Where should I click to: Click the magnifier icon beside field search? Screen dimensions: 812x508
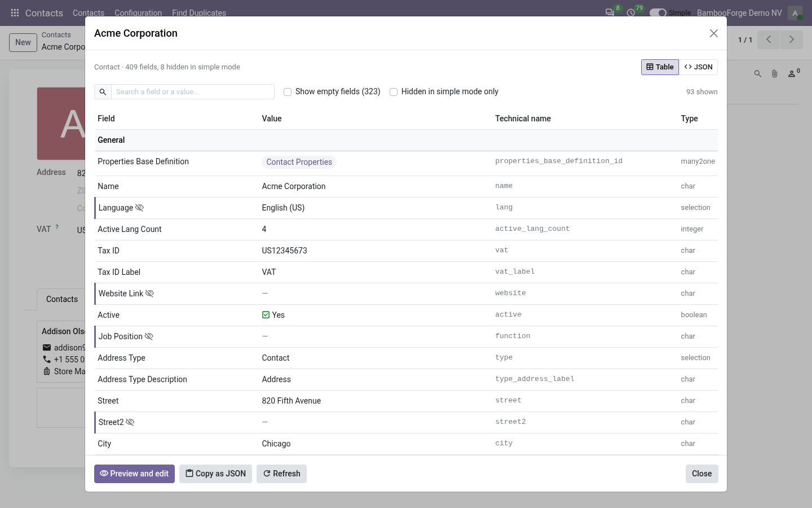[103, 92]
